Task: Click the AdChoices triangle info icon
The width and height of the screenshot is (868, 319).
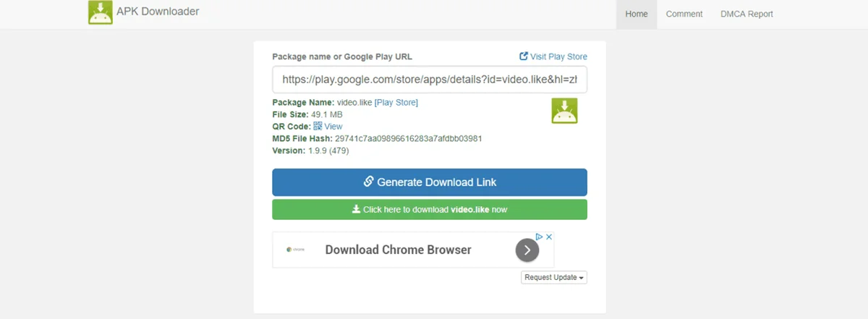Action: click(x=539, y=237)
